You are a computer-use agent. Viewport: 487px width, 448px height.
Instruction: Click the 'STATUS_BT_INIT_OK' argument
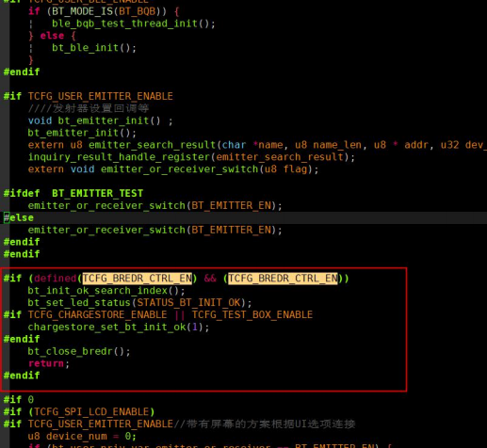tap(188, 303)
